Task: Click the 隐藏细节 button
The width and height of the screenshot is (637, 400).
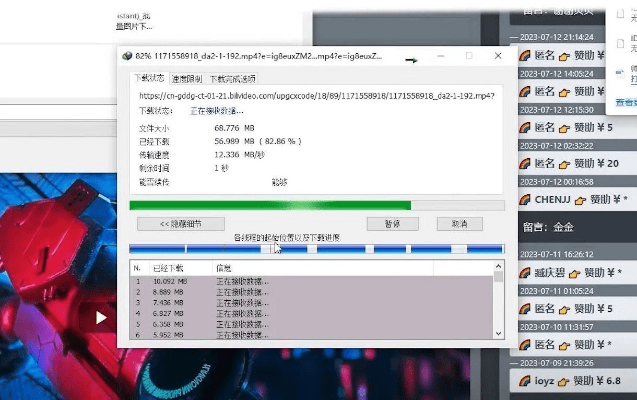Action: coord(181,224)
